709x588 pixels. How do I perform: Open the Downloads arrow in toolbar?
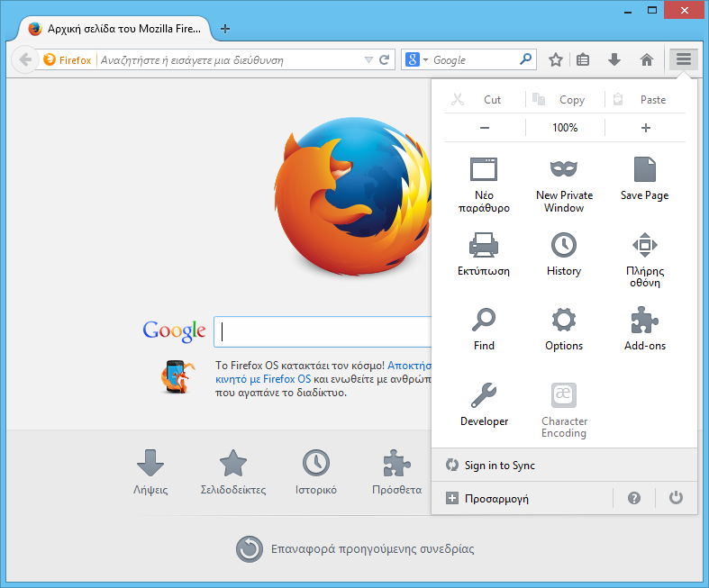pyautogui.click(x=614, y=59)
